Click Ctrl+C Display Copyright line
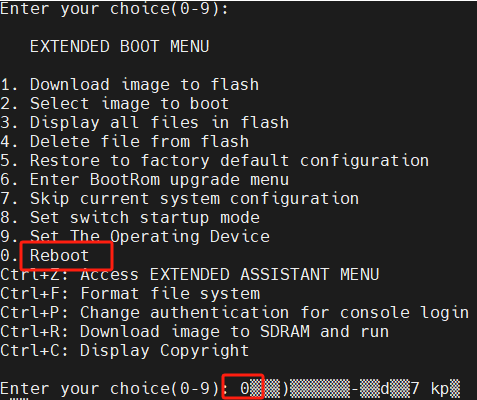The width and height of the screenshot is (477, 400). click(125, 351)
